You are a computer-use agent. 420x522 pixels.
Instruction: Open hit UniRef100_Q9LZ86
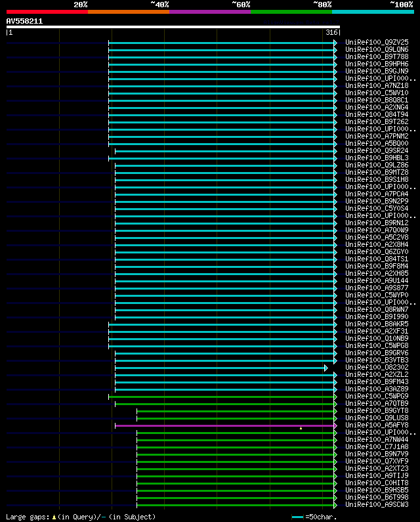click(x=377, y=165)
